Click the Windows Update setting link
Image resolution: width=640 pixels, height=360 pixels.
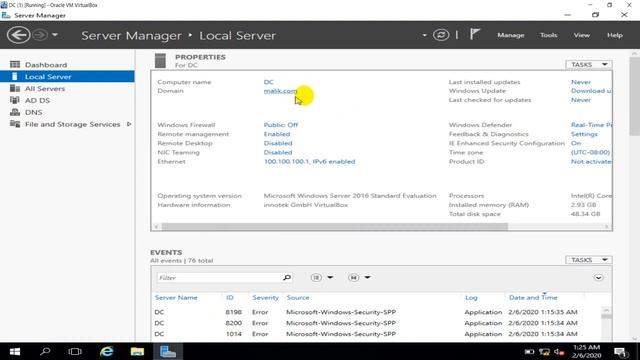591,91
